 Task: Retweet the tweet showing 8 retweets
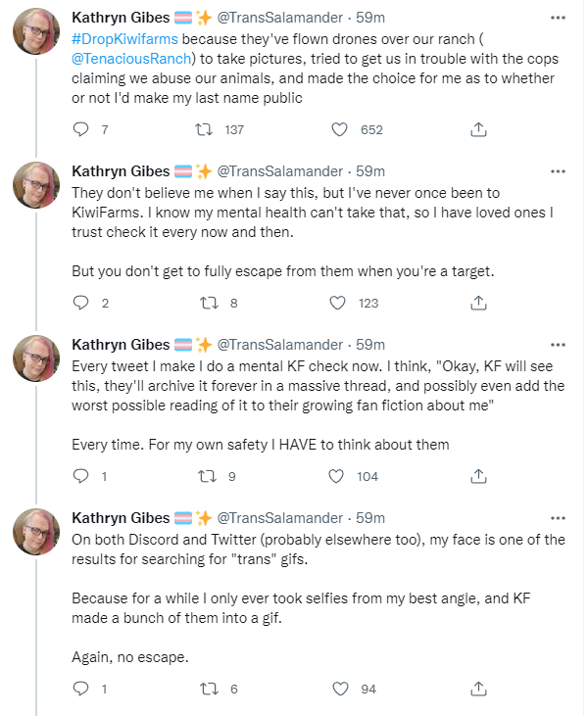tap(210, 303)
